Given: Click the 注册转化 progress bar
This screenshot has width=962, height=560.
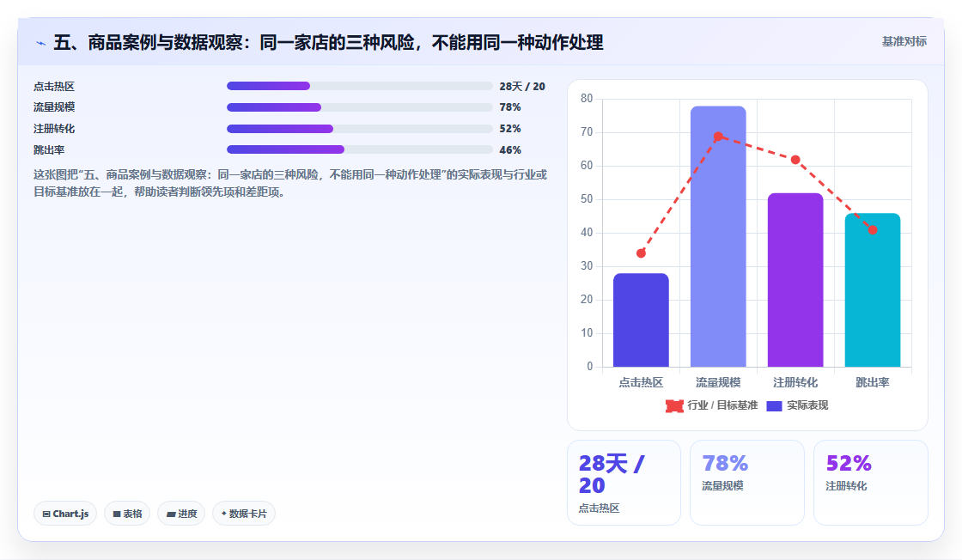Looking at the screenshot, I should coord(360,129).
